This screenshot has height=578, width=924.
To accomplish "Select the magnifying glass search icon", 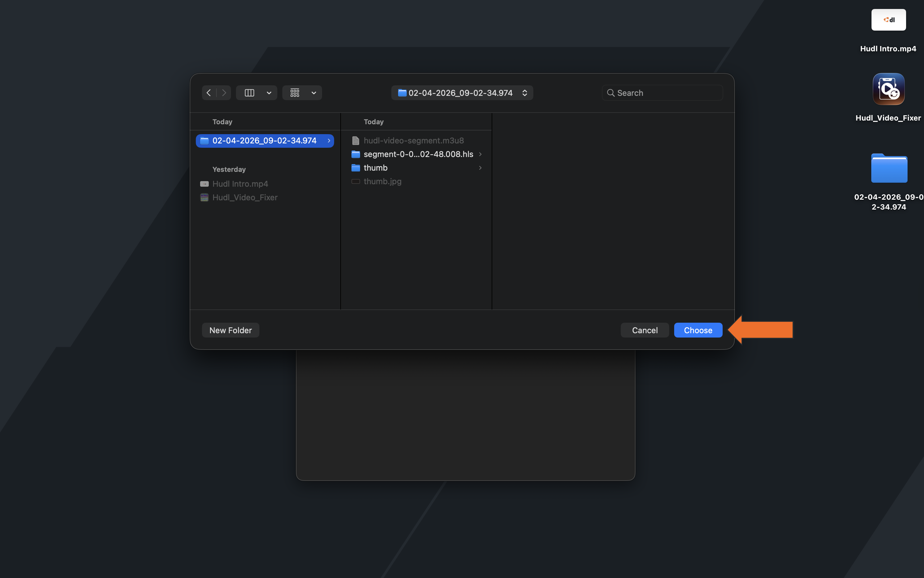I will pos(611,93).
